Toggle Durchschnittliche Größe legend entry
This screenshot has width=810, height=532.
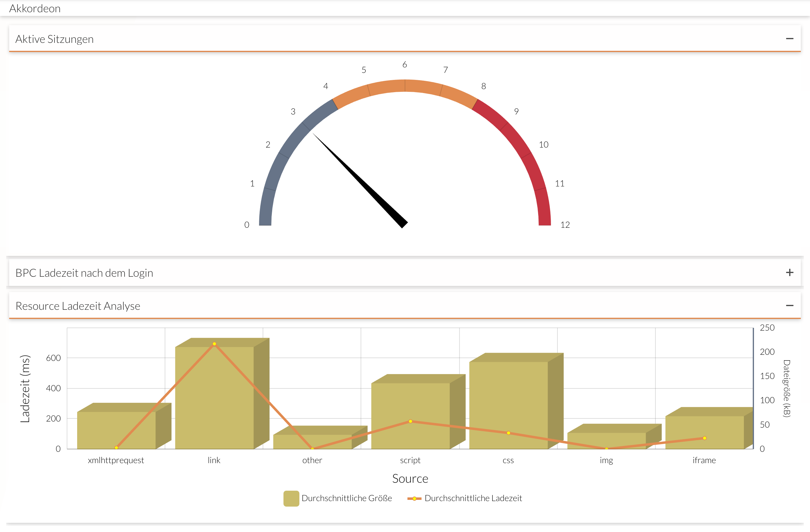347,498
